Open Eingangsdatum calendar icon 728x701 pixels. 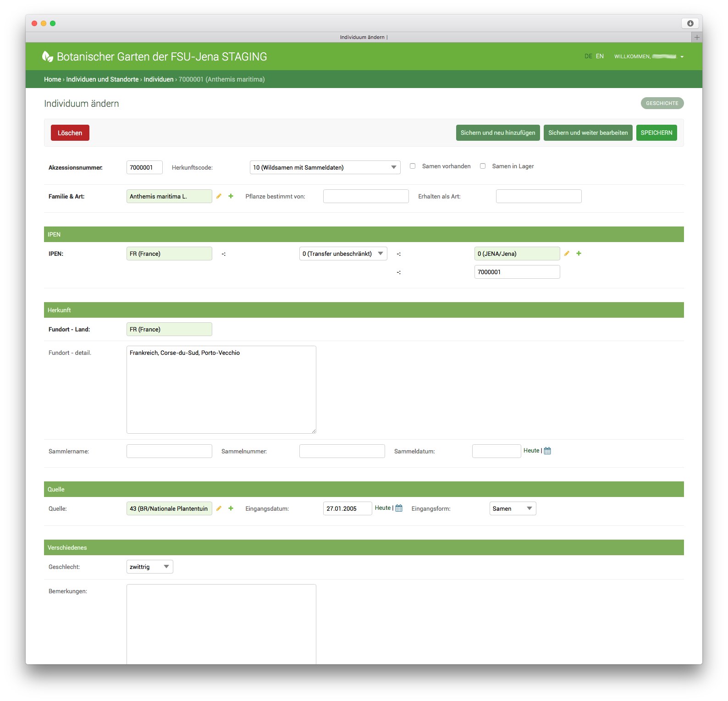(399, 508)
